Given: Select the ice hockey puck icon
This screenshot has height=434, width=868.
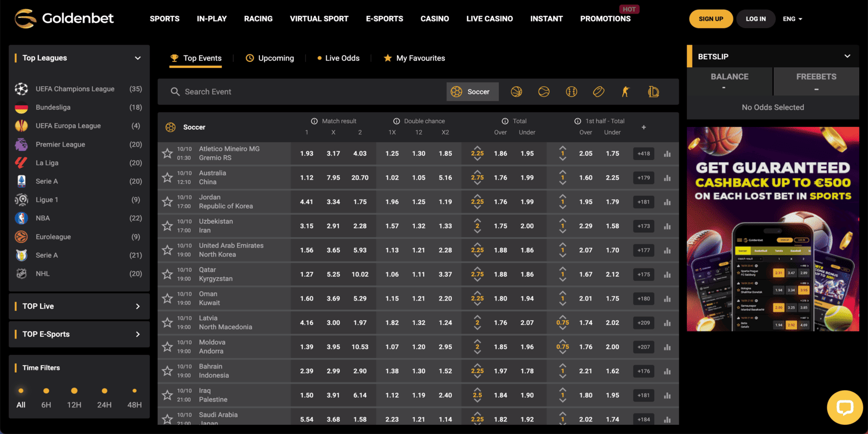Looking at the screenshot, I should tap(598, 92).
